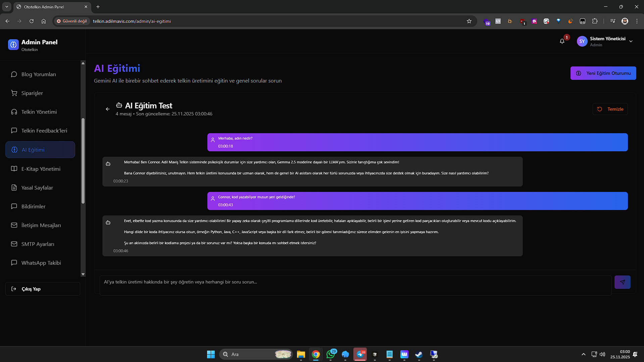Screen dimensions: 644x362
Task: Open the tab search chevron in Chrome
Action: (x=7, y=7)
